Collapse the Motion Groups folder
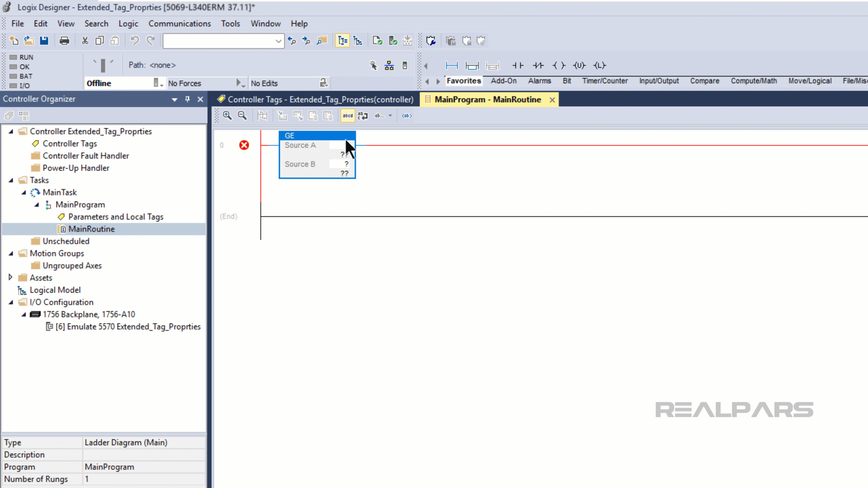Viewport: 868px width, 488px height. point(11,253)
